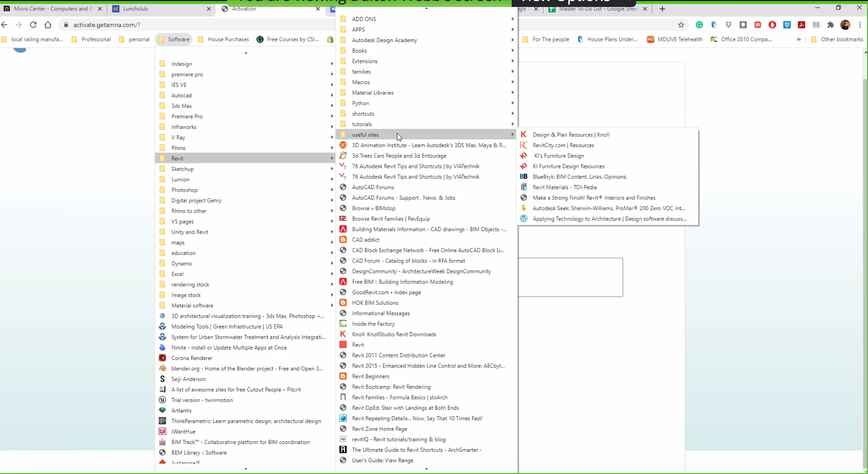This screenshot has width=868, height=474.
Task: Expand the ADD ONS bookmark folder
Action: point(427,19)
